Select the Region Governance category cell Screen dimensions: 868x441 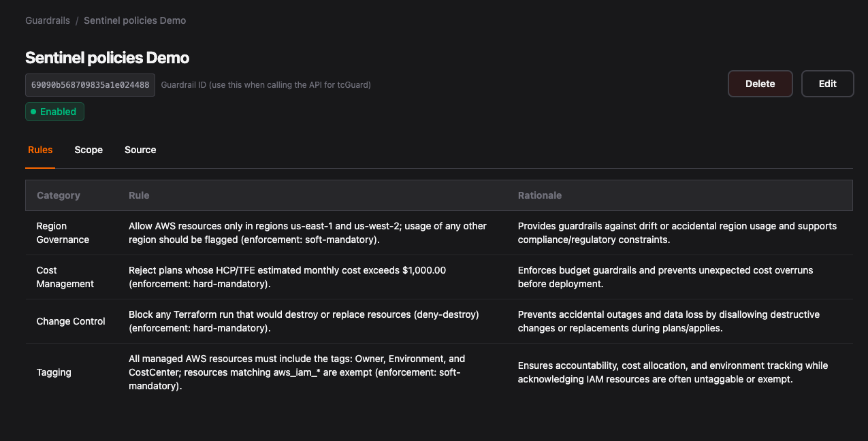click(x=63, y=233)
